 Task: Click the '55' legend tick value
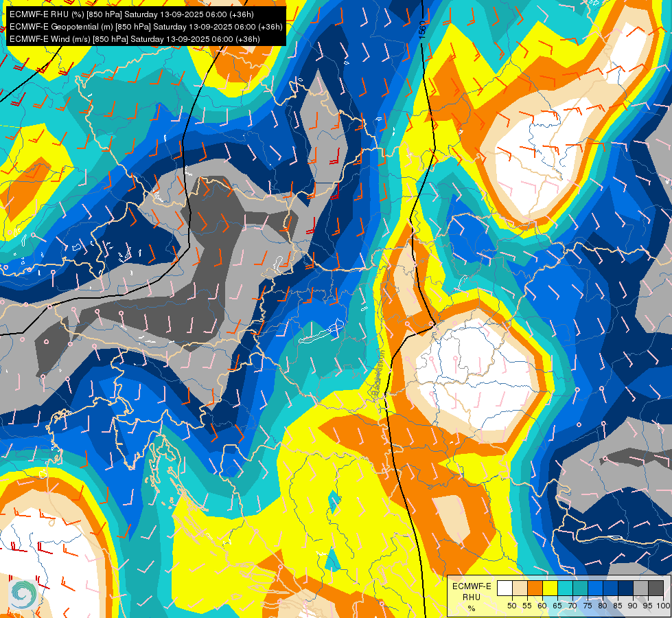[527, 606]
